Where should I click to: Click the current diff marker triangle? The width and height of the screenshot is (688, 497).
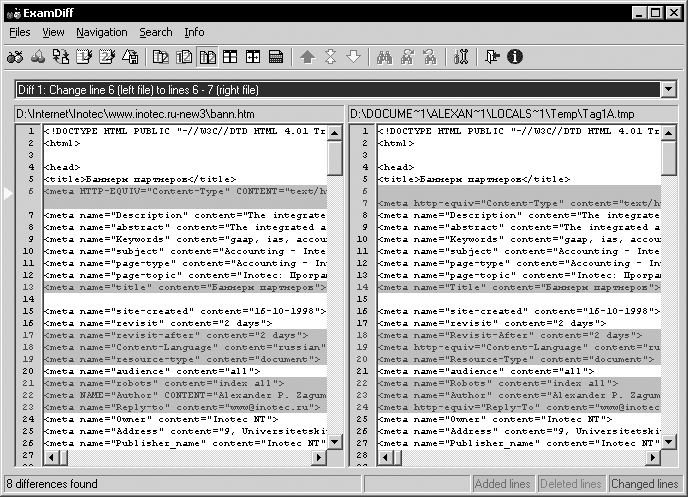point(8,193)
